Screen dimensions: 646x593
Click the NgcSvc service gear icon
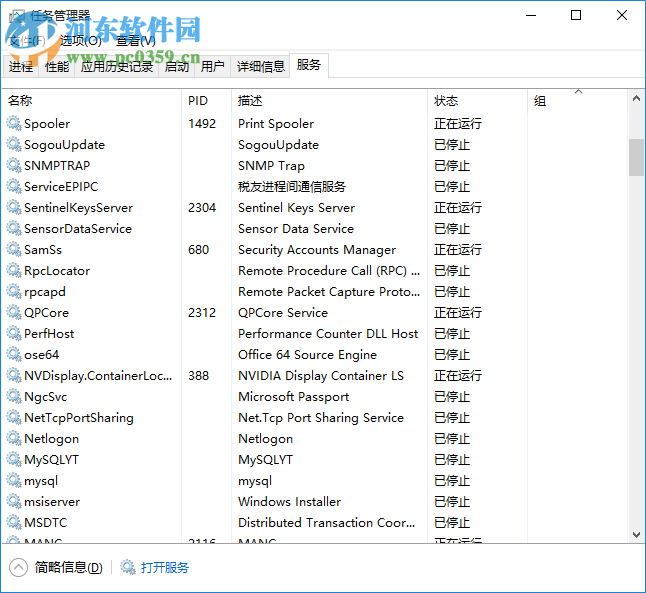(x=14, y=396)
